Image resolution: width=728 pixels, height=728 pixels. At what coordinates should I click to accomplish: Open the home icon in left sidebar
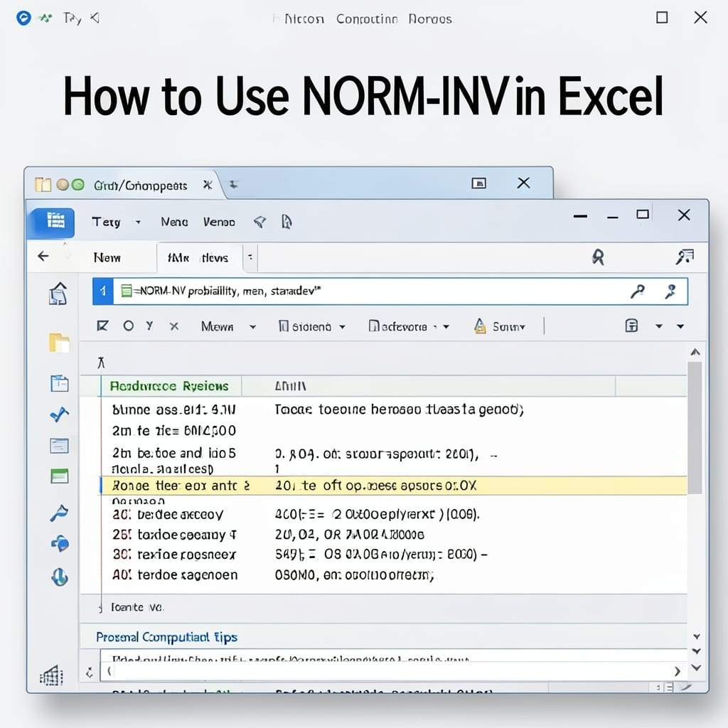pyautogui.click(x=58, y=294)
